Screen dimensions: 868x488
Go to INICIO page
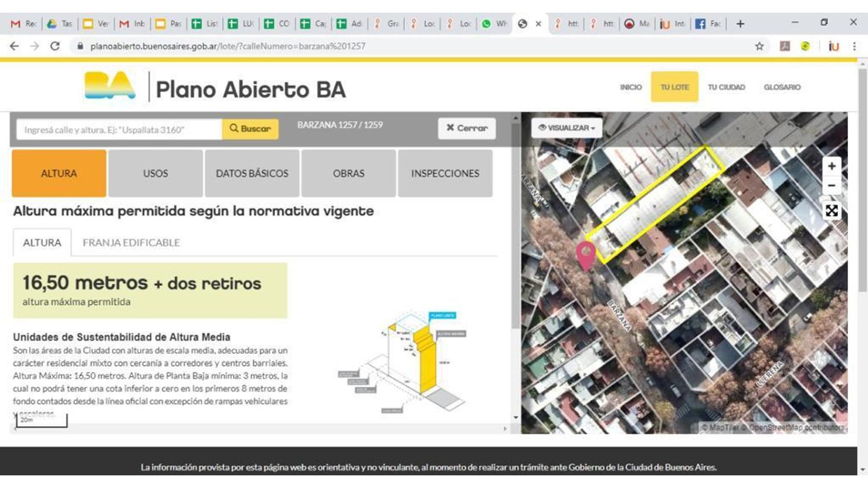pyautogui.click(x=631, y=87)
